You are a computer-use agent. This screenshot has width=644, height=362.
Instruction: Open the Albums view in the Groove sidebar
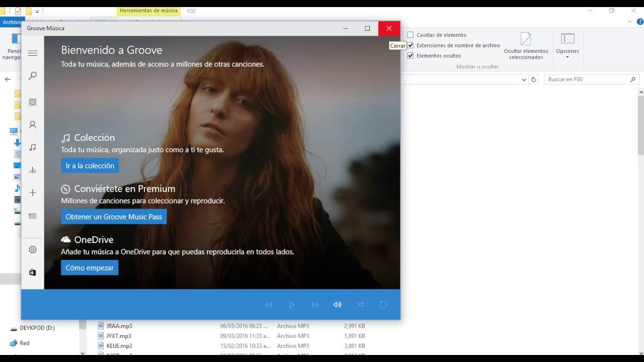click(x=33, y=102)
